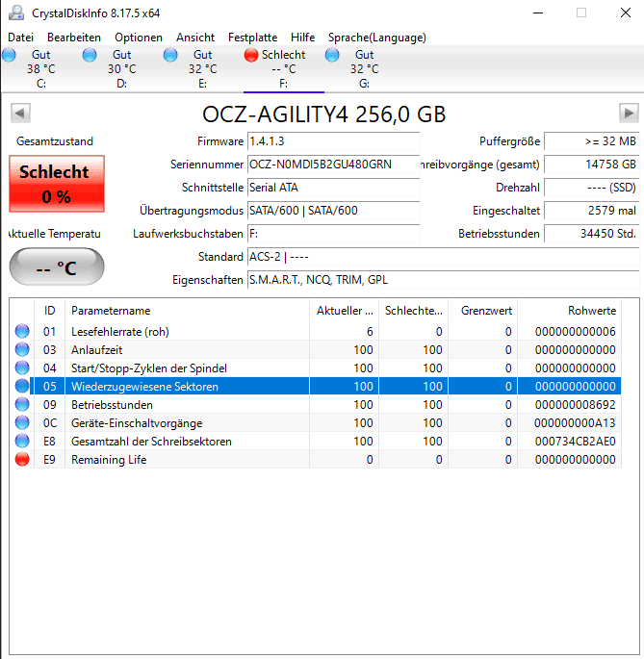Click the Aktueller ... column header
Screen dimensions: 644x659
[x=344, y=311]
